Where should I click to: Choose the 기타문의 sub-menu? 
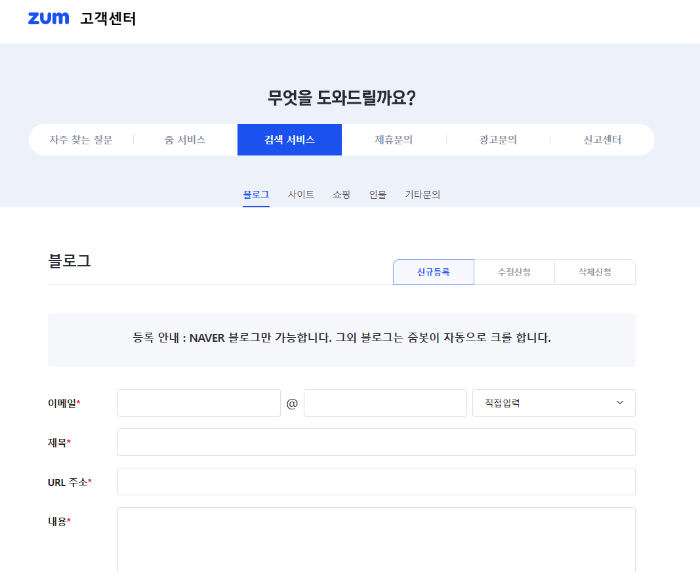(x=422, y=195)
